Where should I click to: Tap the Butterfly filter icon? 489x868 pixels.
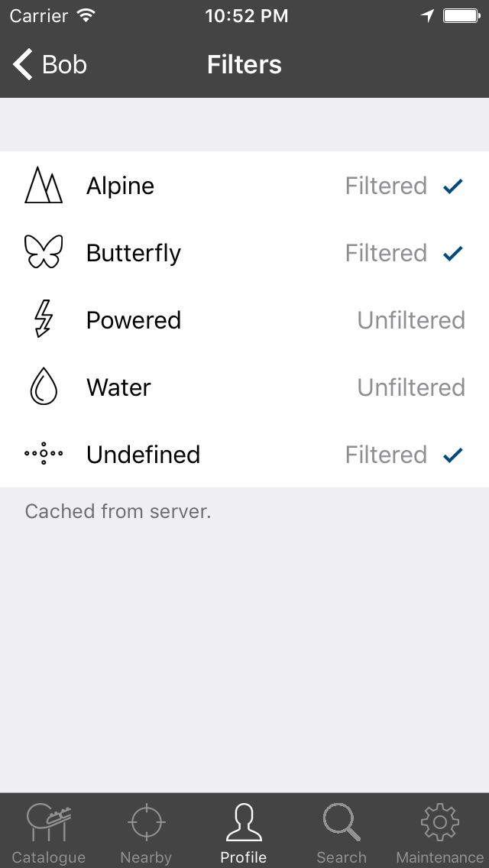[x=44, y=252]
